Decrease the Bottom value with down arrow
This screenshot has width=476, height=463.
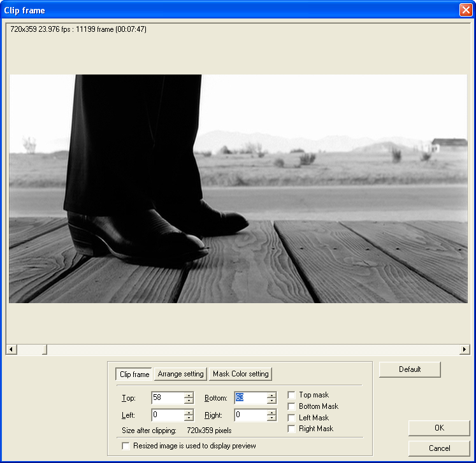271,401
